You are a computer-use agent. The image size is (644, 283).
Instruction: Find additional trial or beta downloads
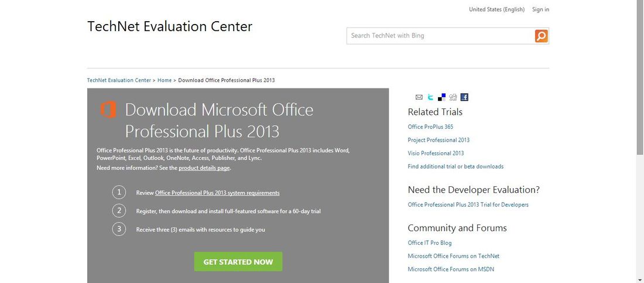tap(455, 166)
